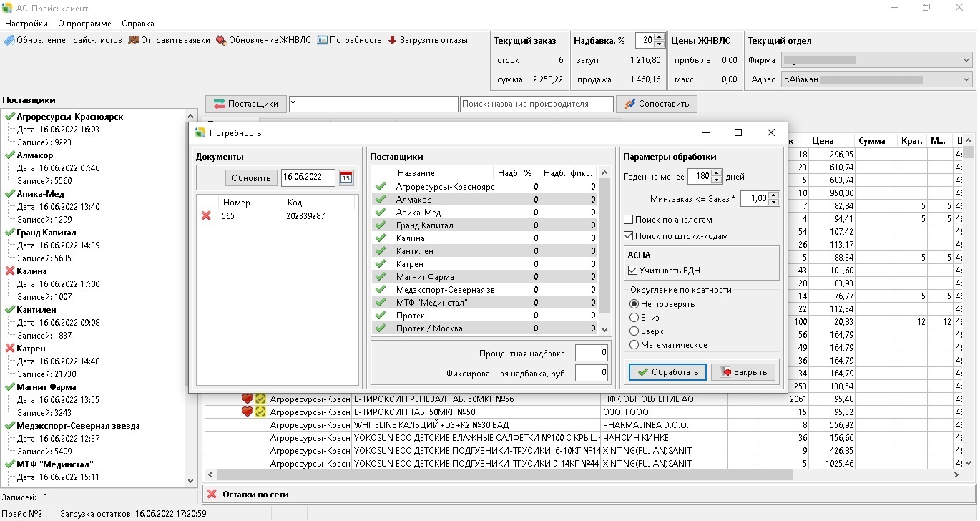
Task: Click red X of Катрен in sidebar
Action: (x=10, y=349)
